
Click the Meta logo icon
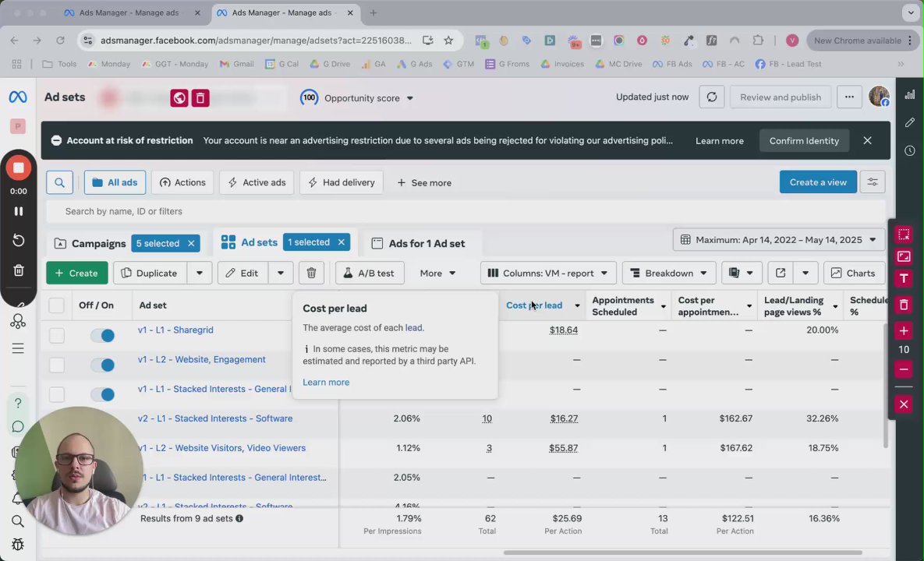click(x=18, y=97)
